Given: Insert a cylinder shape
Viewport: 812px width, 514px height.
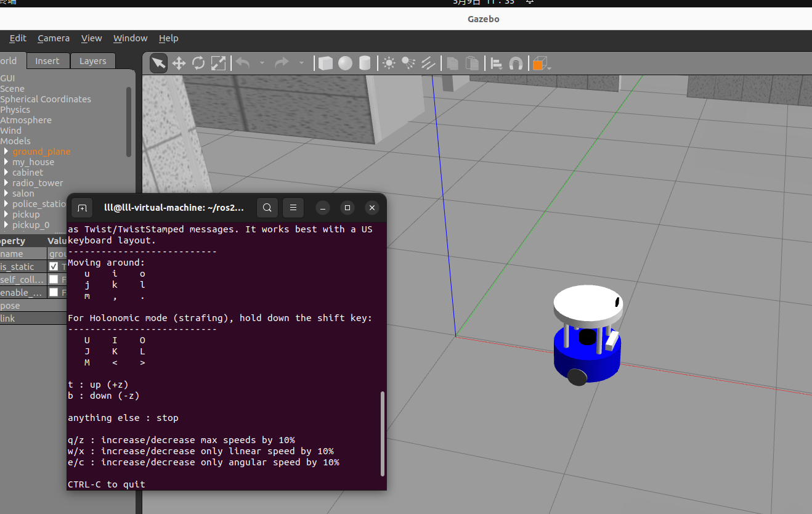Looking at the screenshot, I should (x=365, y=63).
